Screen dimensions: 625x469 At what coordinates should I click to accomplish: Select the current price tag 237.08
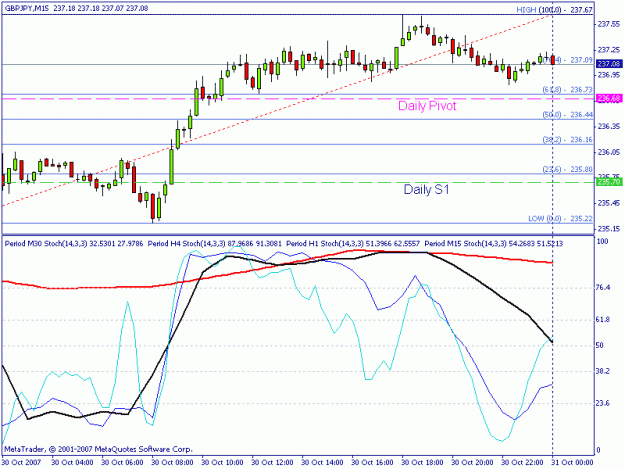pos(609,64)
